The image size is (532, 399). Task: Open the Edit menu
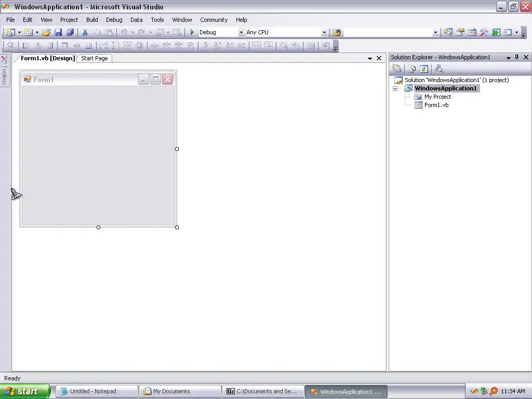tap(28, 20)
